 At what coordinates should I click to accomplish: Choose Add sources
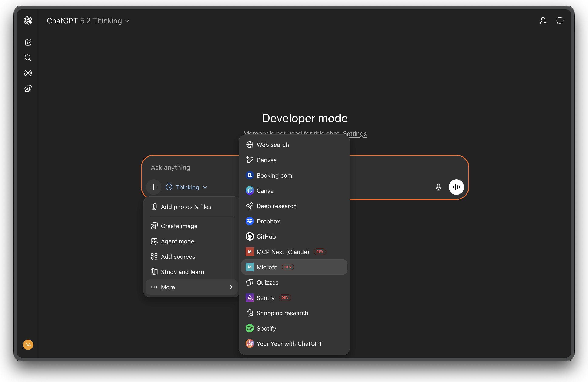pyautogui.click(x=192, y=257)
